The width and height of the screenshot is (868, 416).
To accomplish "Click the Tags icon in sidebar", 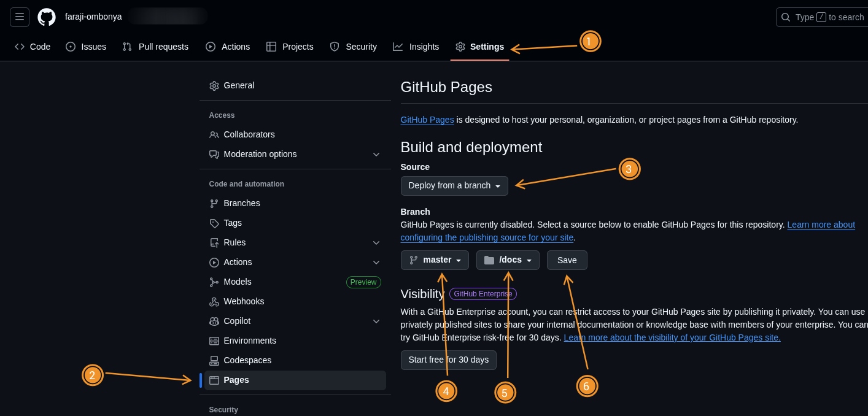I will point(214,223).
